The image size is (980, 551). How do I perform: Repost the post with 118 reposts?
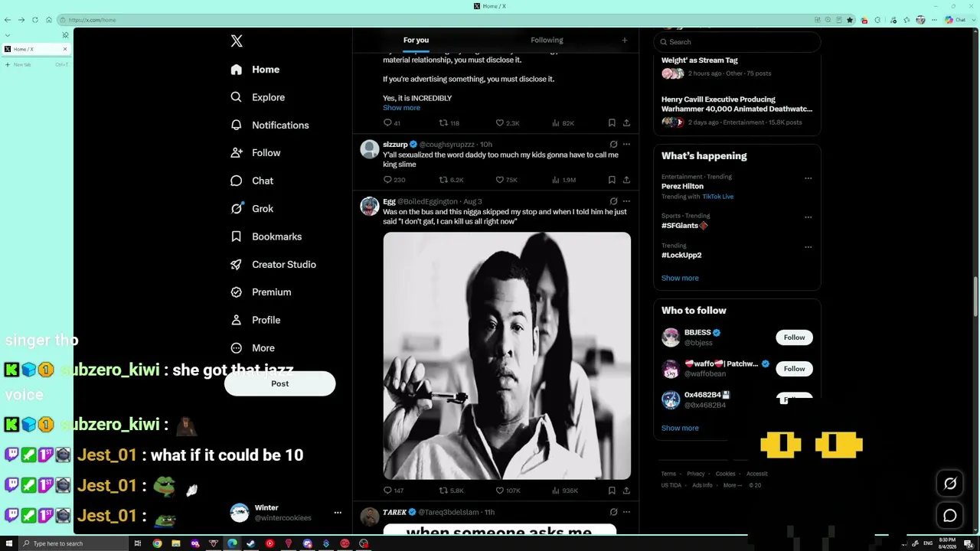click(x=449, y=123)
